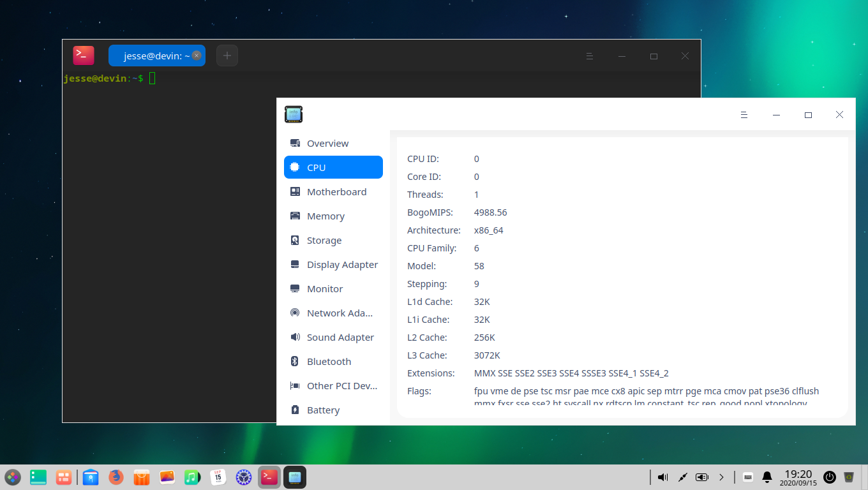This screenshot has width=868, height=490.
Task: Switch to Terminal via dock icon
Action: 269,477
